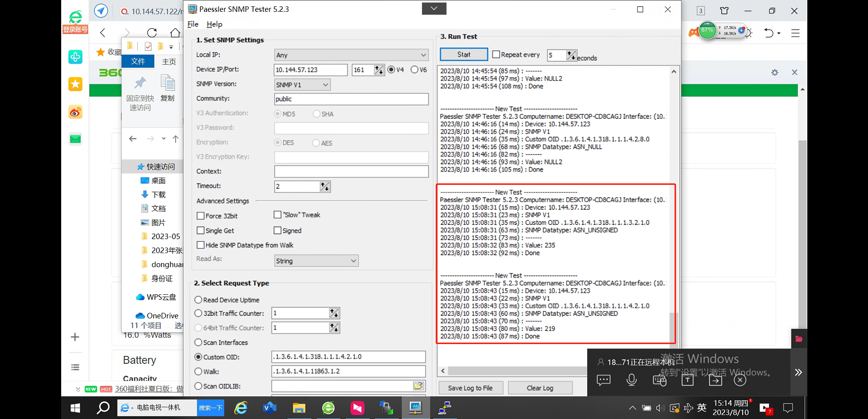Image resolution: width=868 pixels, height=419 pixels.
Task: Open OneDrive in Explorer navigation
Action: 157,315
